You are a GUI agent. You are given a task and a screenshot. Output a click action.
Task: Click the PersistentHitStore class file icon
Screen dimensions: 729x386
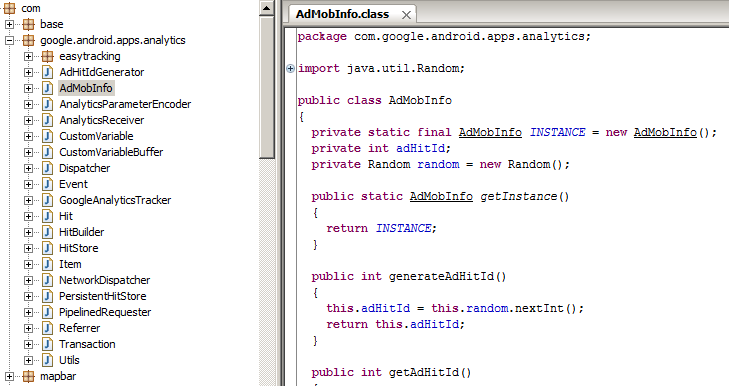point(47,296)
